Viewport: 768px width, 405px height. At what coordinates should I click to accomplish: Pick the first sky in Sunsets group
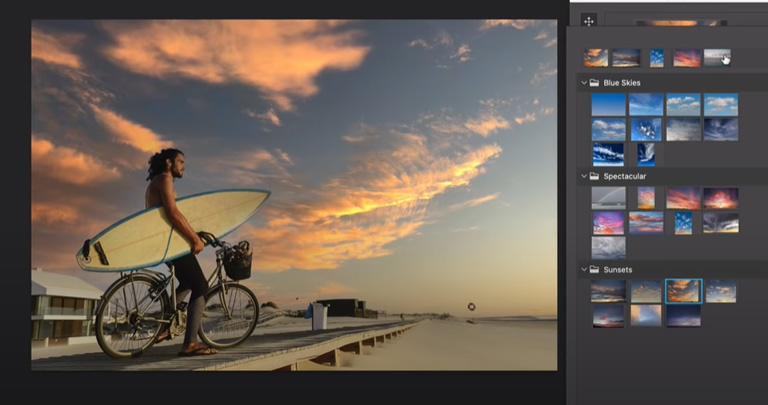(608, 291)
